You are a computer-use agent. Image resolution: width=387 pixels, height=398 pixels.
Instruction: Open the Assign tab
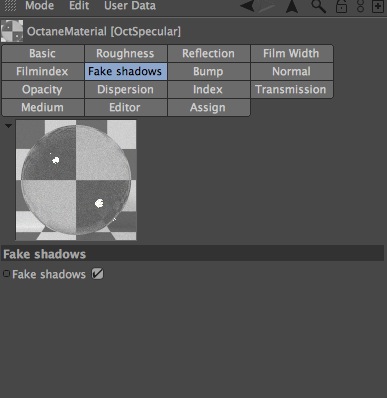tap(208, 107)
